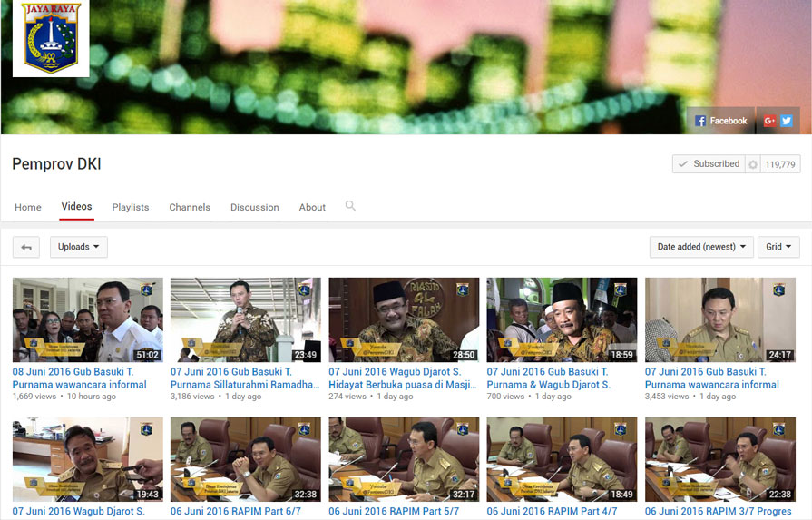Toggle the Subscribed button

[x=709, y=163]
